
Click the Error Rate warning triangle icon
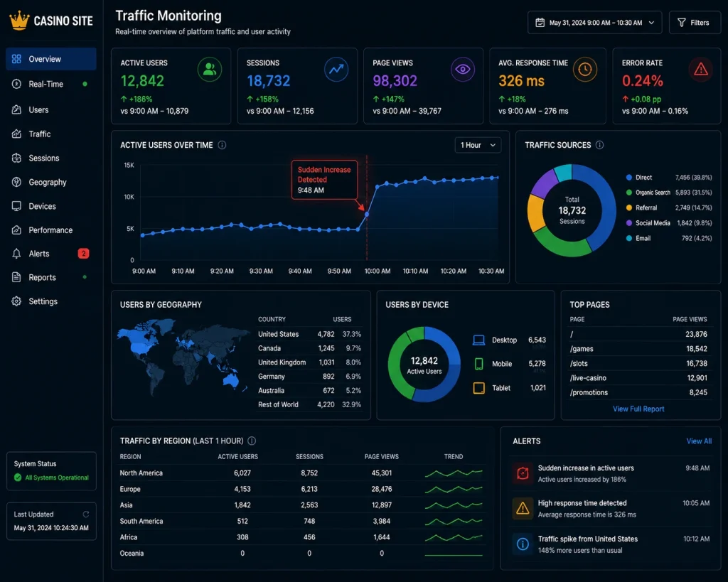700,70
